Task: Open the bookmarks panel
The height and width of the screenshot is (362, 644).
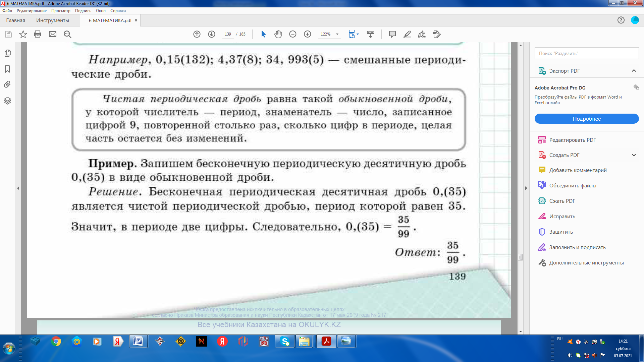Action: point(7,69)
